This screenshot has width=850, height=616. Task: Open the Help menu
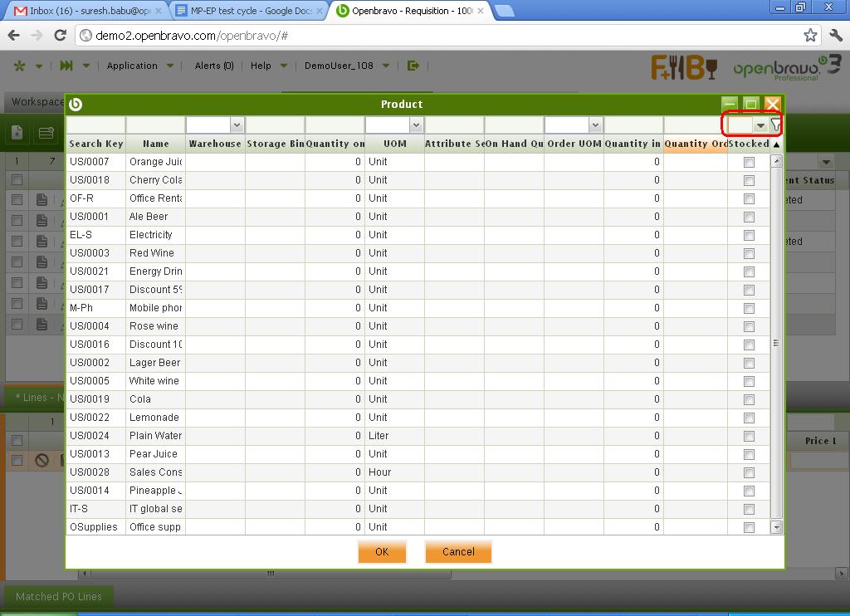click(260, 66)
